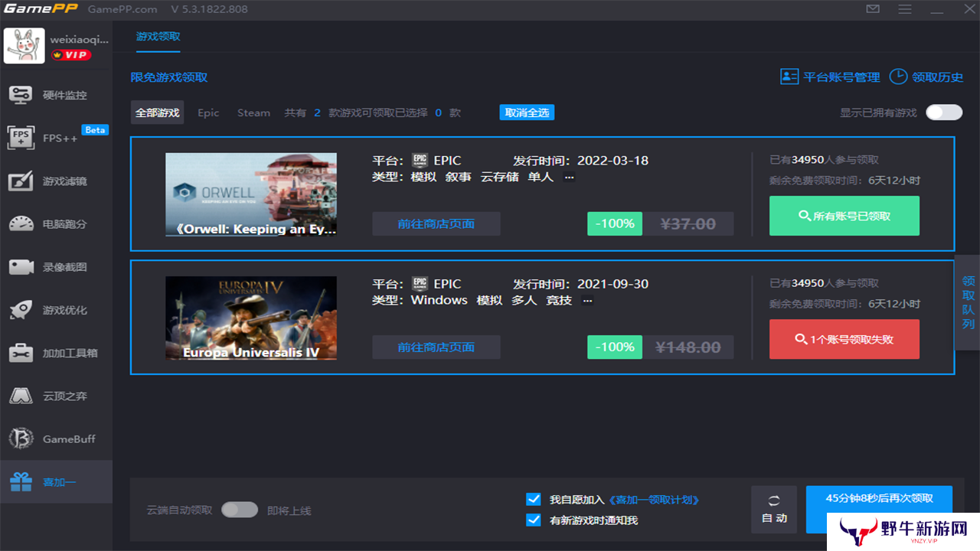Click the ¥148.00 original price

point(688,347)
